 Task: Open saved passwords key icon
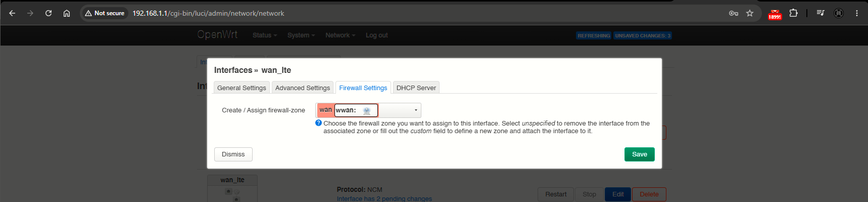point(734,13)
